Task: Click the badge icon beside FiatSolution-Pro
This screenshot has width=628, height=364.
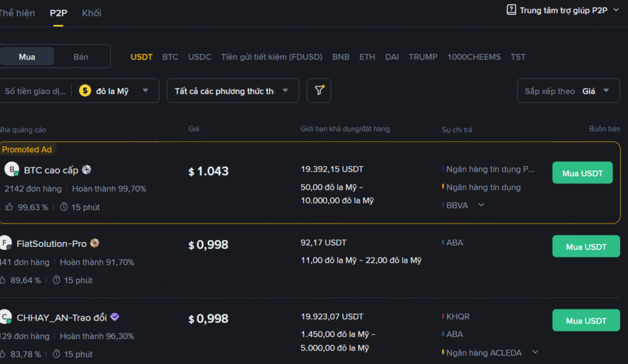Action: coord(94,243)
